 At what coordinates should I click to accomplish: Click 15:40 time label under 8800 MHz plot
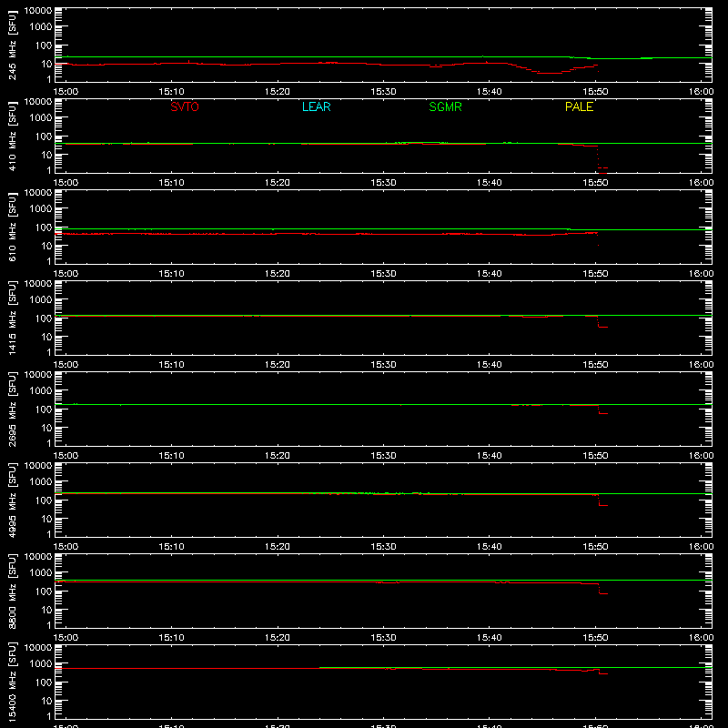point(490,638)
